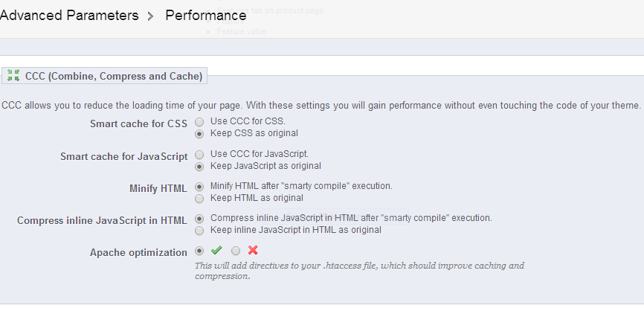Select "Use CCC for CSS" radio button

(199, 121)
